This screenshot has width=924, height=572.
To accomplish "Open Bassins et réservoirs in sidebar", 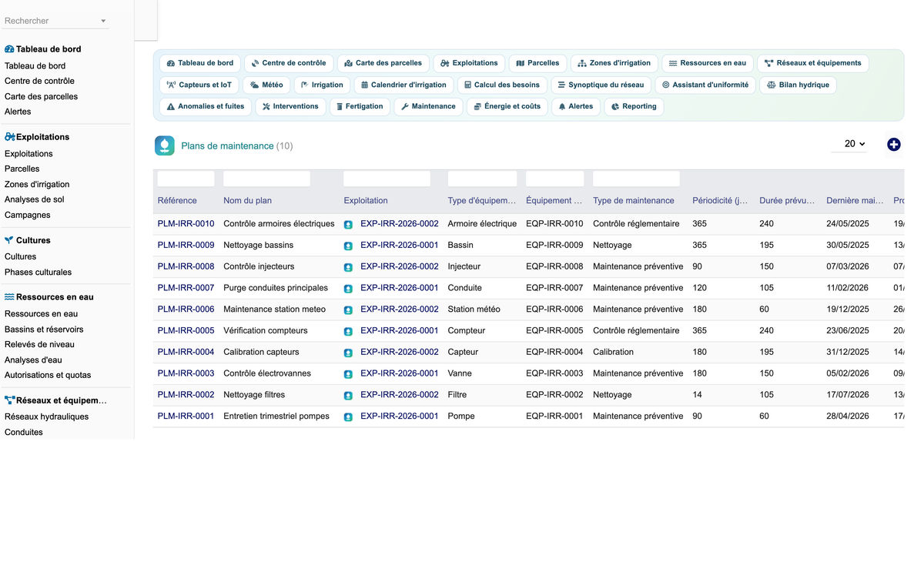I will (x=44, y=329).
